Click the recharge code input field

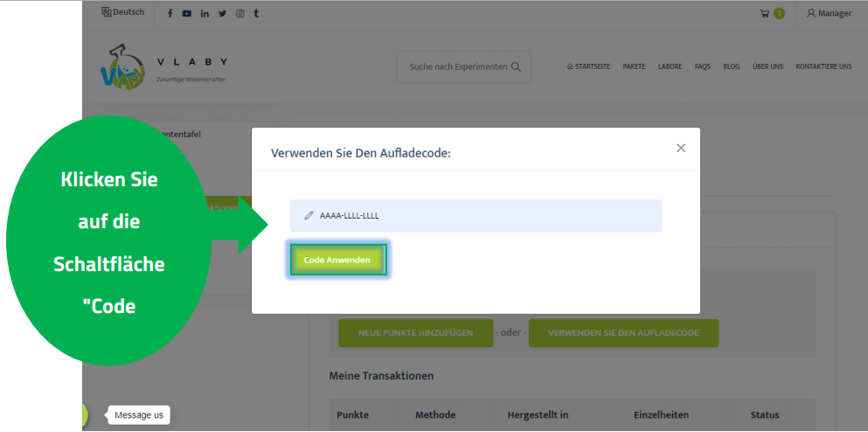[x=476, y=215]
